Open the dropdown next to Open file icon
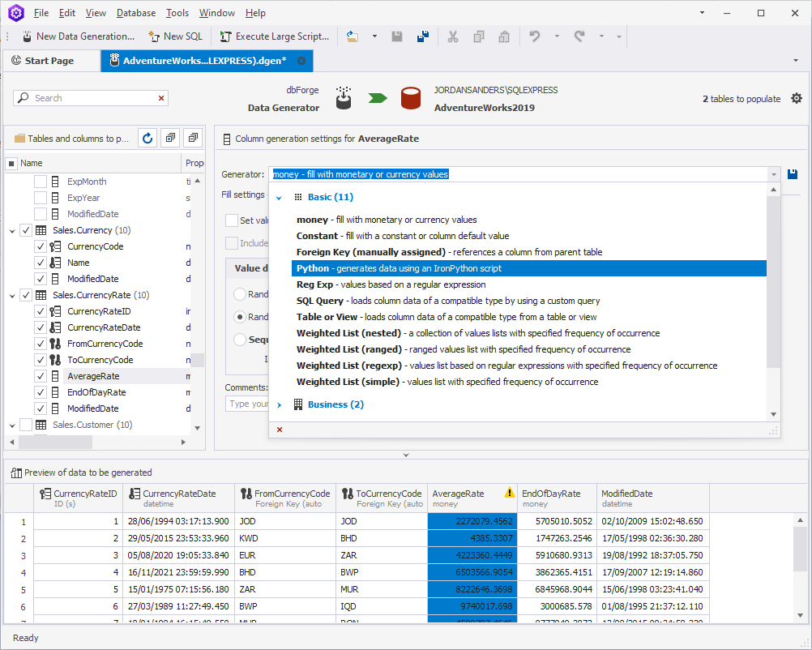Screen dimensions: 812x650 click(x=374, y=36)
